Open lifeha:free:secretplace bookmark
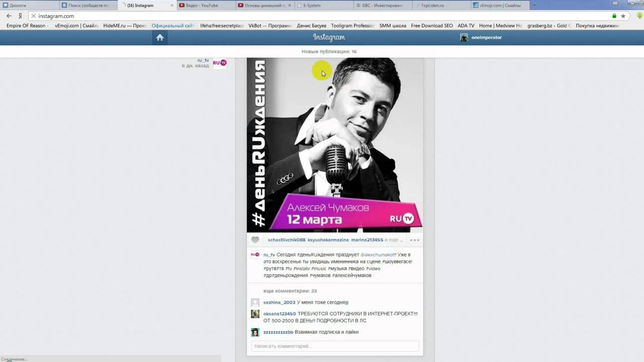644x362 pixels. (221, 26)
